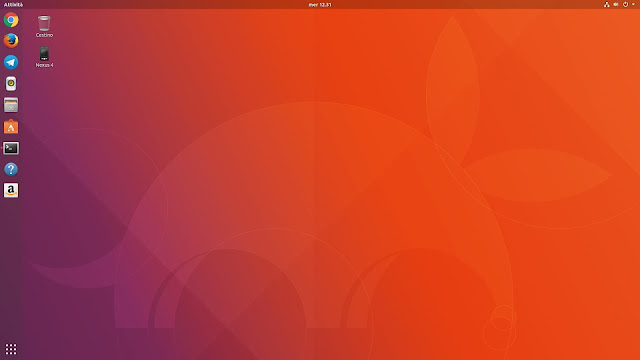The image size is (640, 360).
Task: Launch Google Chrome from the dock
Action: [x=11, y=20]
